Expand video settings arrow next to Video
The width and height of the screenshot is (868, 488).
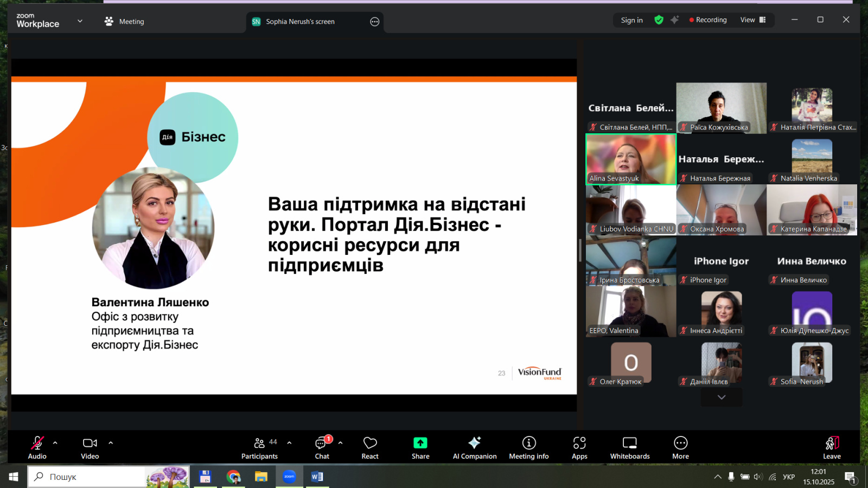(111, 443)
